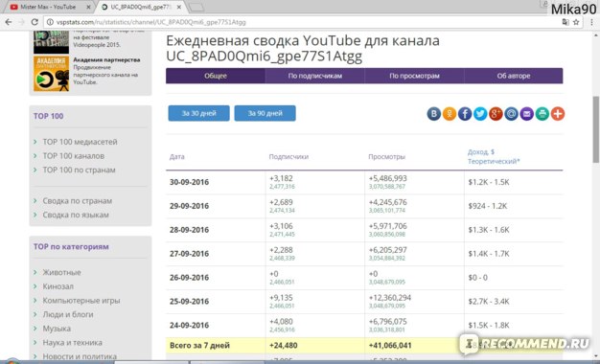Screen dimensions: 600x364
Task: Open Новости и политика category
Action: pyautogui.click(x=80, y=356)
